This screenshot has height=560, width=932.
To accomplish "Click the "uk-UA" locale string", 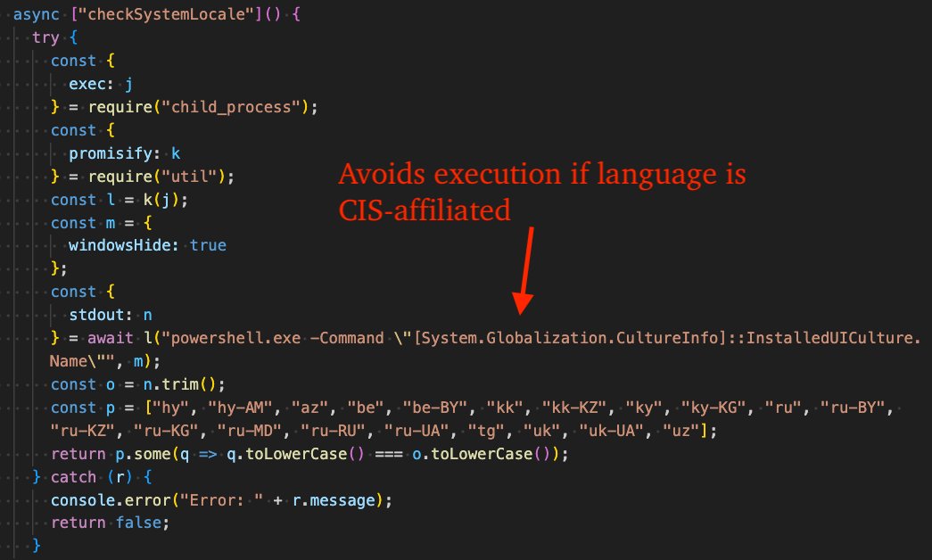I will [611, 431].
